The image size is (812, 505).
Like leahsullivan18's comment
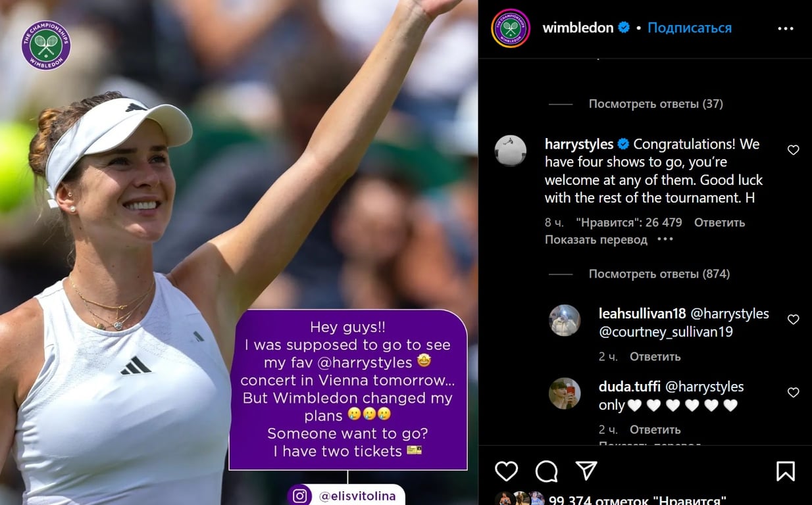tap(793, 320)
